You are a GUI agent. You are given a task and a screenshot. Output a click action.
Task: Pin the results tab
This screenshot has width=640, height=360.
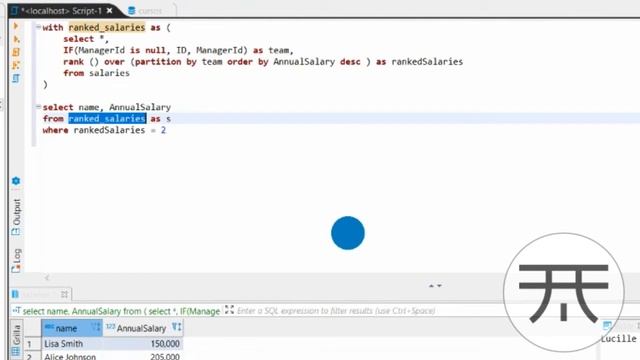(x=64, y=294)
